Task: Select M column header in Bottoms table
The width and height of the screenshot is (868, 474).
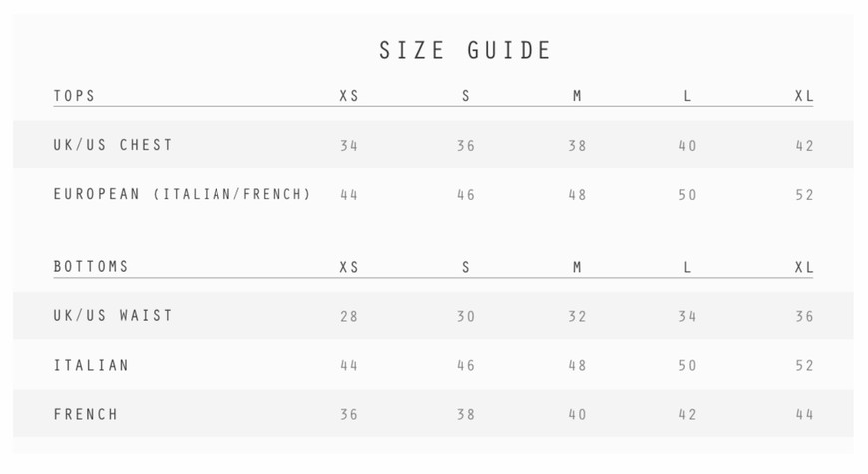Action: (x=577, y=267)
